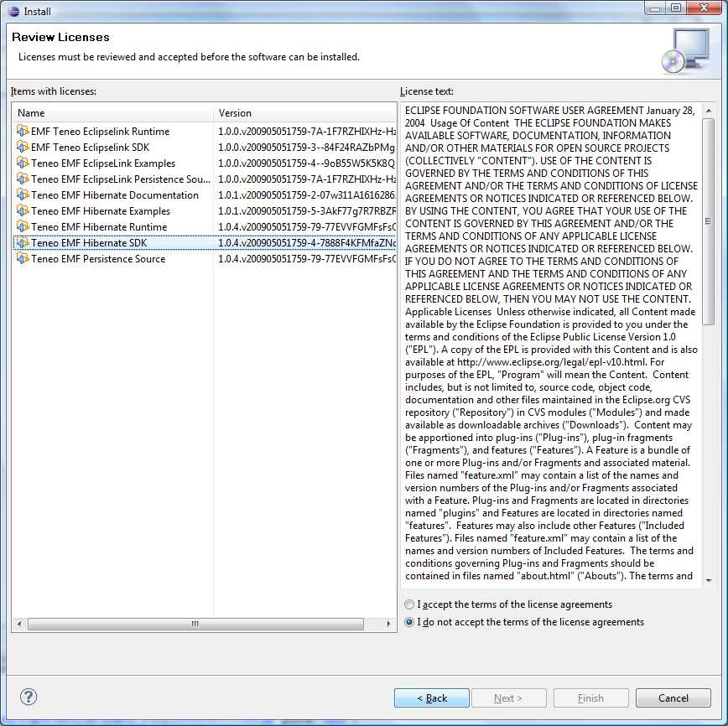Click the Finish button
This screenshot has width=728, height=726.
[590, 697]
